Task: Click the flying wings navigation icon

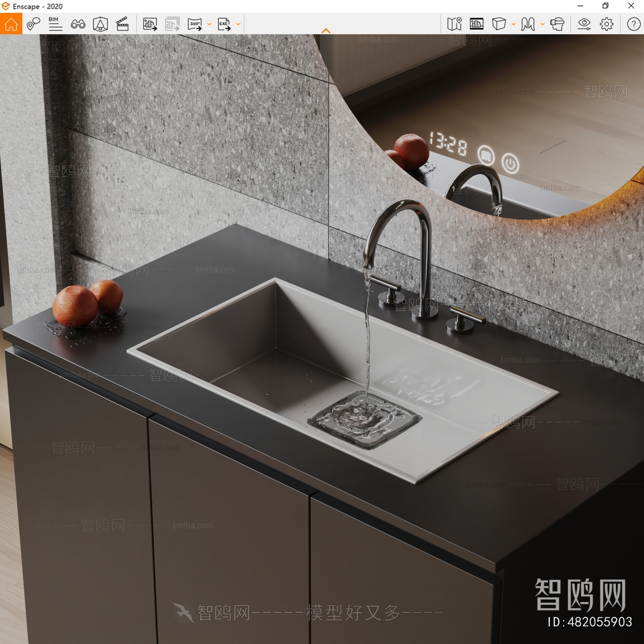Action: click(x=528, y=24)
